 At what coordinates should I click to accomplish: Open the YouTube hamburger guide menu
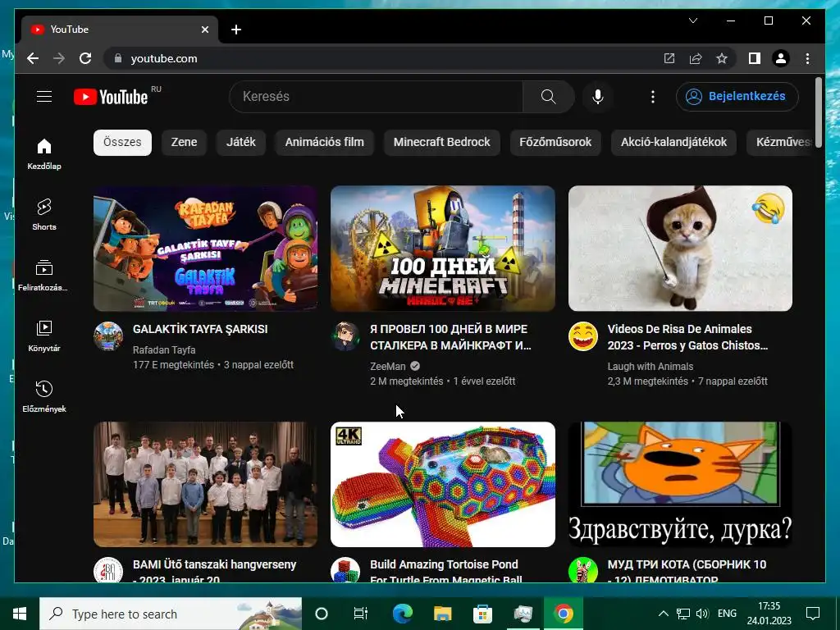(44, 97)
